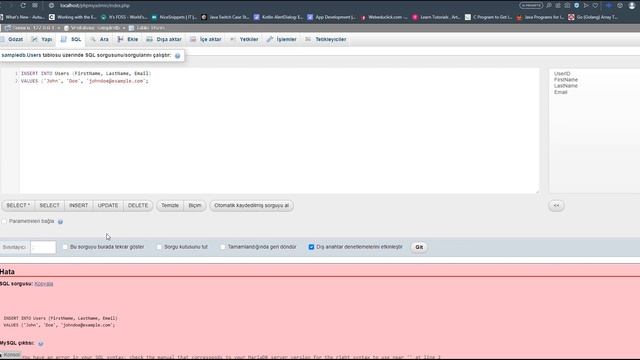The width and height of the screenshot is (640, 360).
Task: Open the Java Programs for bookmark
Action: pos(540,17)
